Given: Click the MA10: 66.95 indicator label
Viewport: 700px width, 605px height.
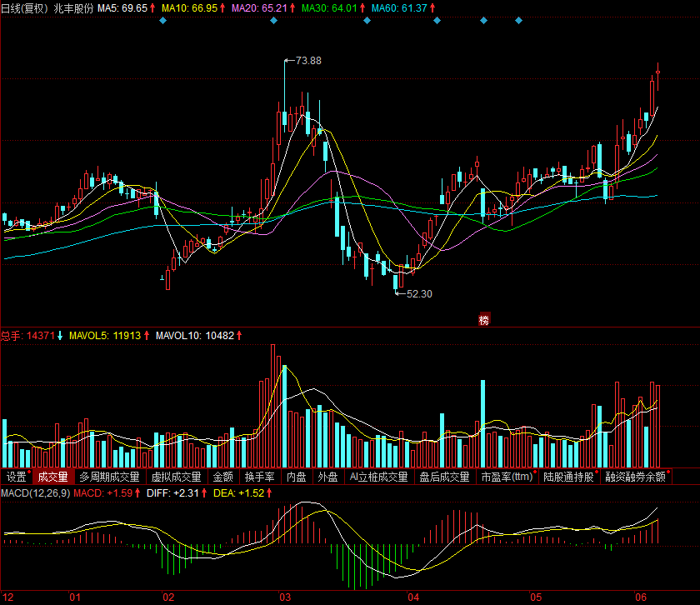Looking at the screenshot, I should point(189,8).
